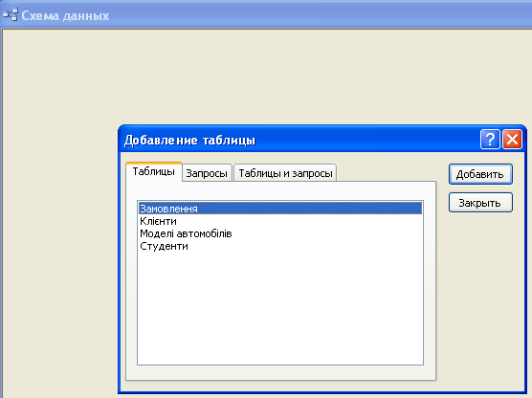532x398 pixels.
Task: Select the Моделі автомобілів table
Action: point(280,233)
